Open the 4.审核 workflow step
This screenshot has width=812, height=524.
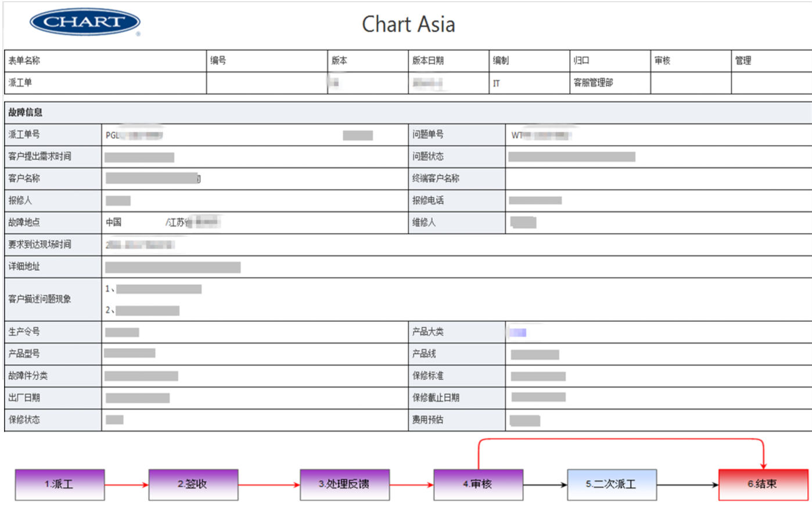tap(478, 484)
